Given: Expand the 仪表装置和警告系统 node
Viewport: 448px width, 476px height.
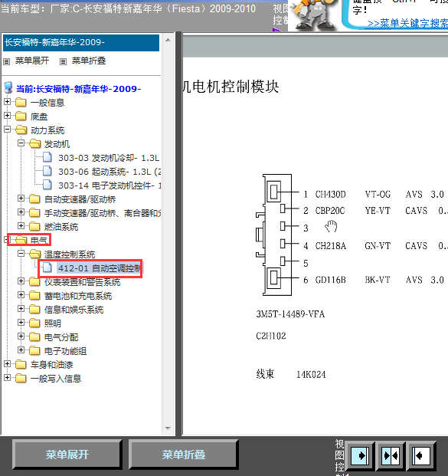Looking at the screenshot, I should (21, 281).
